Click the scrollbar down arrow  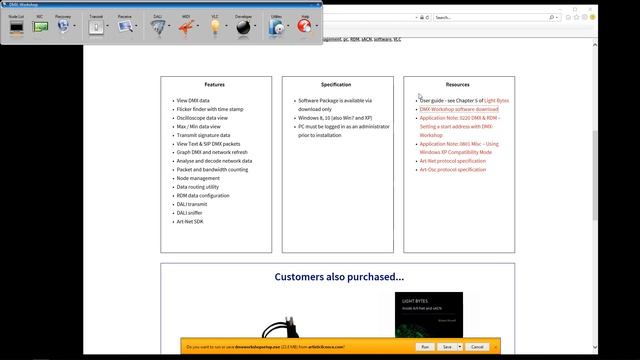[x=595, y=347]
